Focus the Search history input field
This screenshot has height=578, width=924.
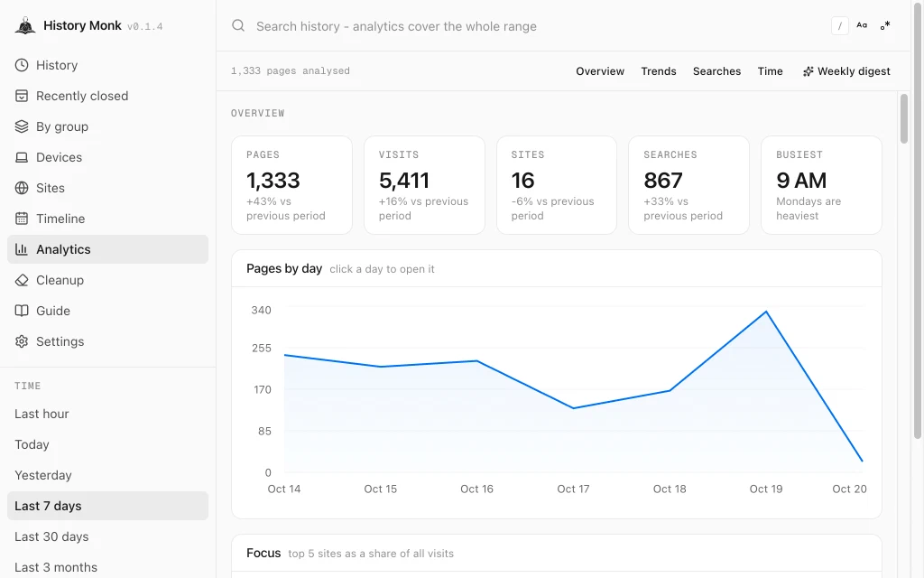click(x=540, y=26)
